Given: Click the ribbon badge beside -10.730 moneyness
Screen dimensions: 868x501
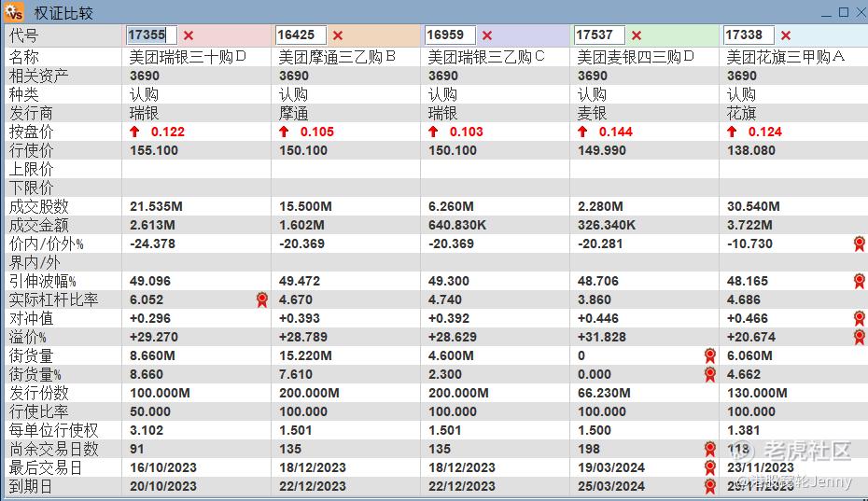Looking at the screenshot, I should point(860,244).
